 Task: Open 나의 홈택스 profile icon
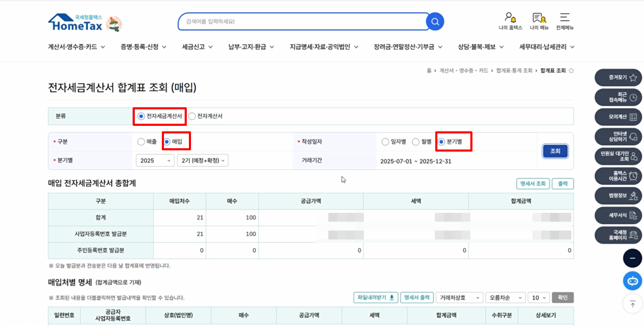tap(510, 18)
